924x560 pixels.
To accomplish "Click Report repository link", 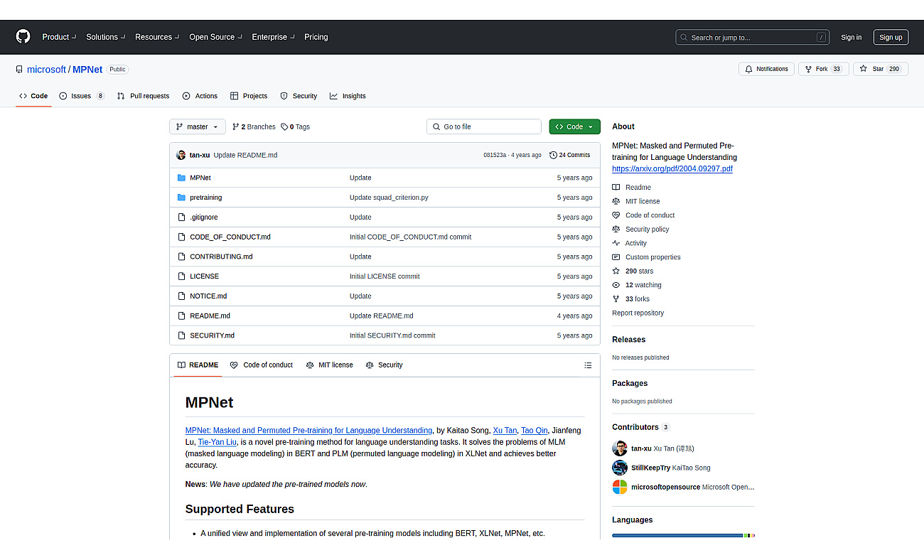I will 638,313.
